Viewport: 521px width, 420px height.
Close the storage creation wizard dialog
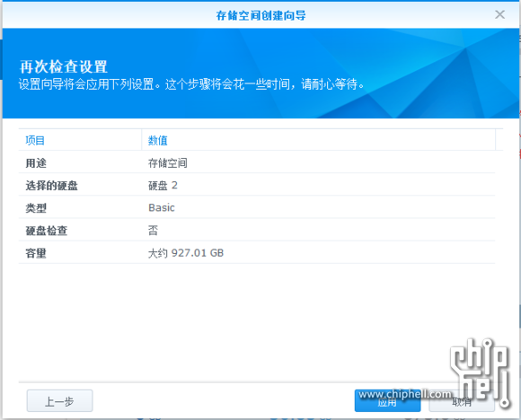point(499,14)
